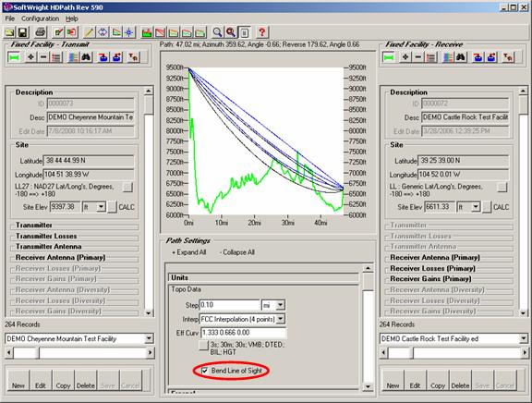Click the Tn text icon in Receive toolbar
532x403 pixels.
click(x=508, y=57)
